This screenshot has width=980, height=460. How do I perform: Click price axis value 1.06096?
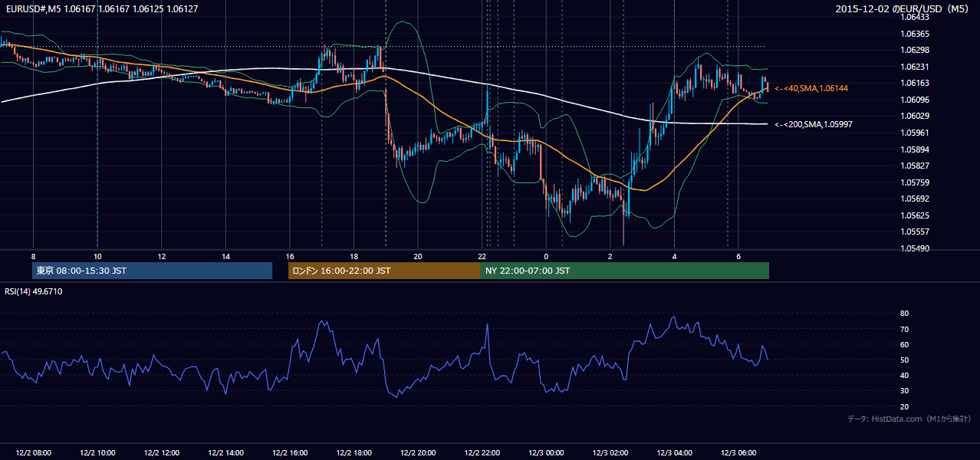click(915, 100)
